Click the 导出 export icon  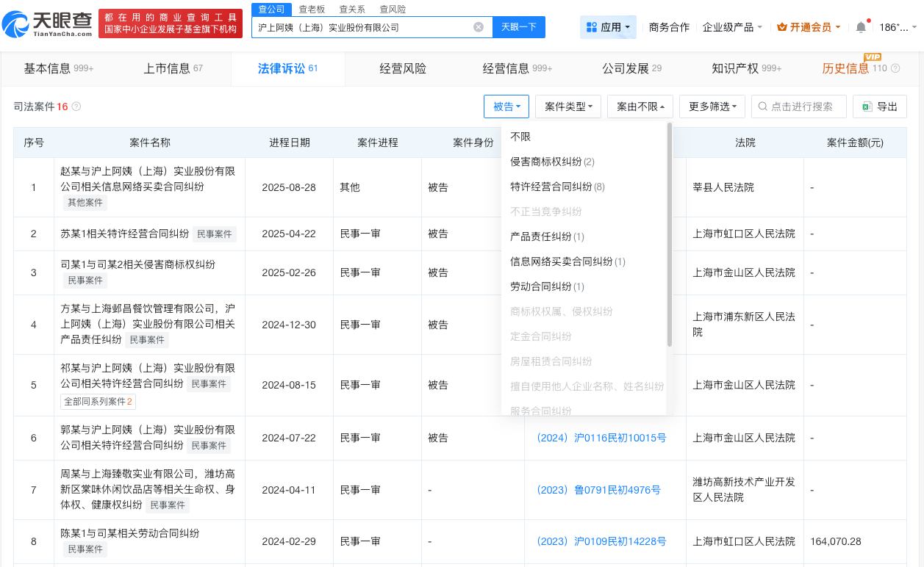coord(867,106)
